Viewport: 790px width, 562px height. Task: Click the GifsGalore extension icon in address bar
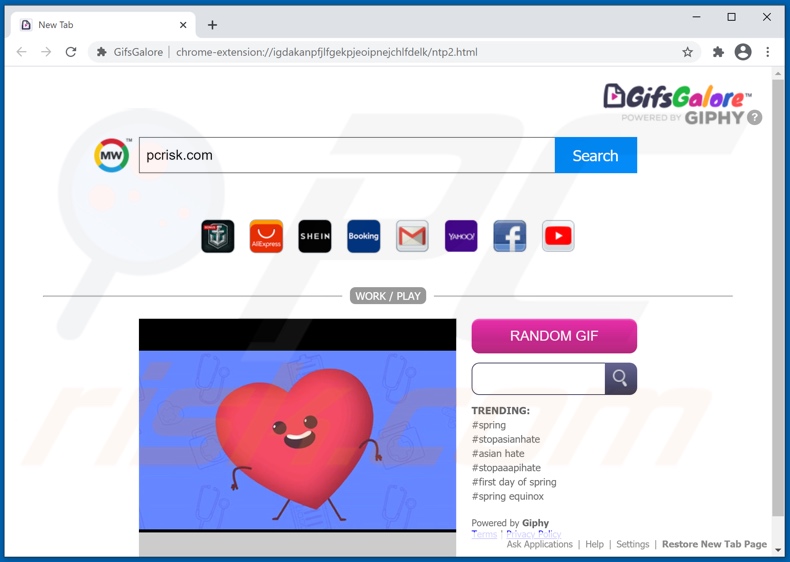[x=102, y=52]
